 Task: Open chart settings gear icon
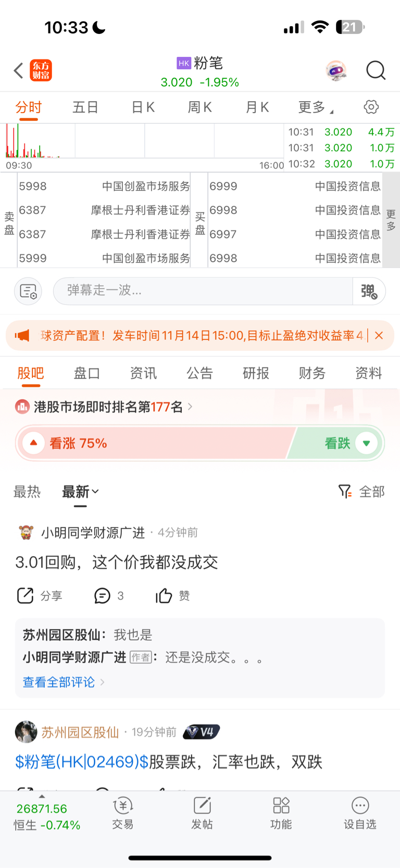coord(371,107)
